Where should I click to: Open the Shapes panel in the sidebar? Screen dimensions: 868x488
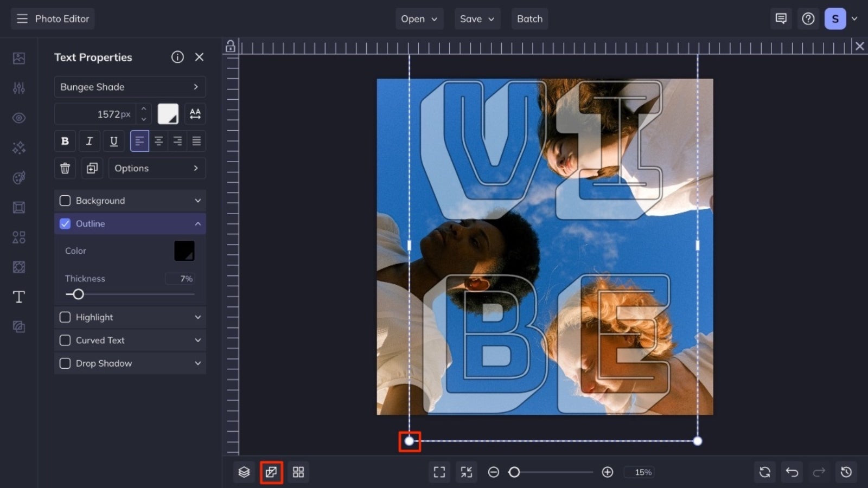coord(18,237)
